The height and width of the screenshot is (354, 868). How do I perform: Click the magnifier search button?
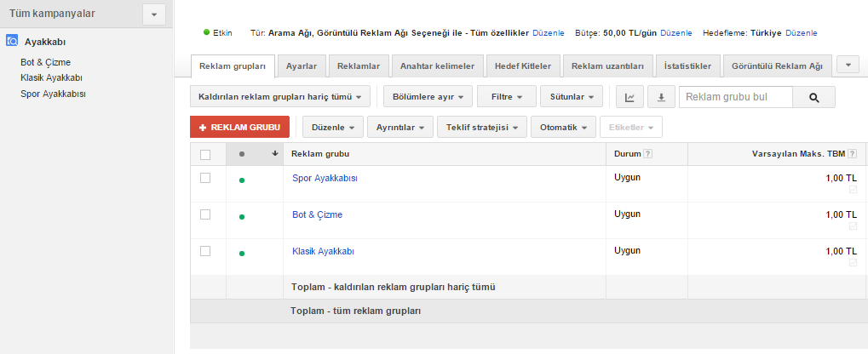pos(813,98)
